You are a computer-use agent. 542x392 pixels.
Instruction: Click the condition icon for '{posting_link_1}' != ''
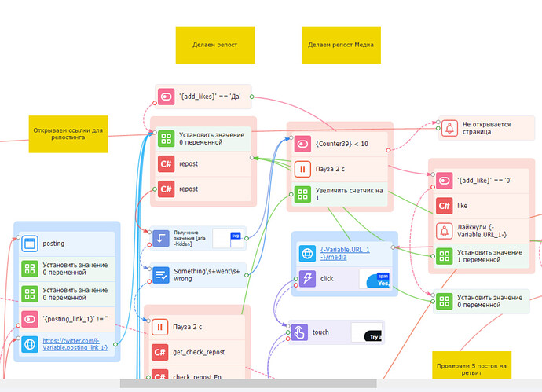click(30, 319)
